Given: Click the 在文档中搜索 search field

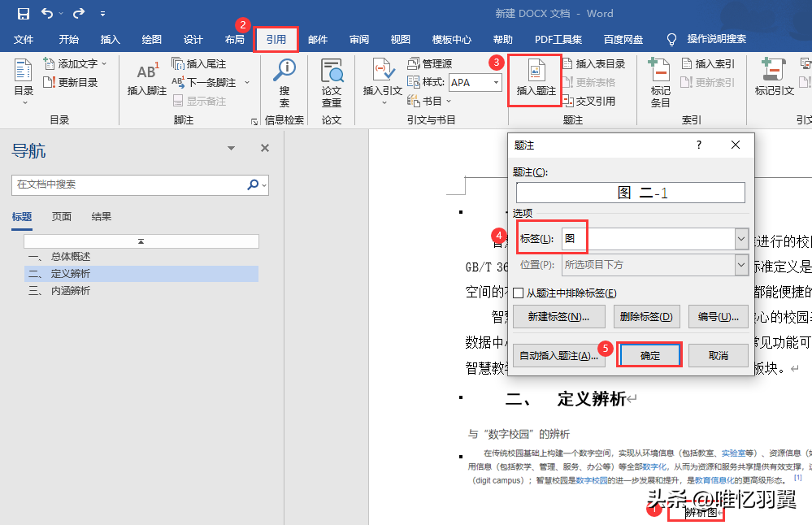Looking at the screenshot, I should [x=129, y=184].
